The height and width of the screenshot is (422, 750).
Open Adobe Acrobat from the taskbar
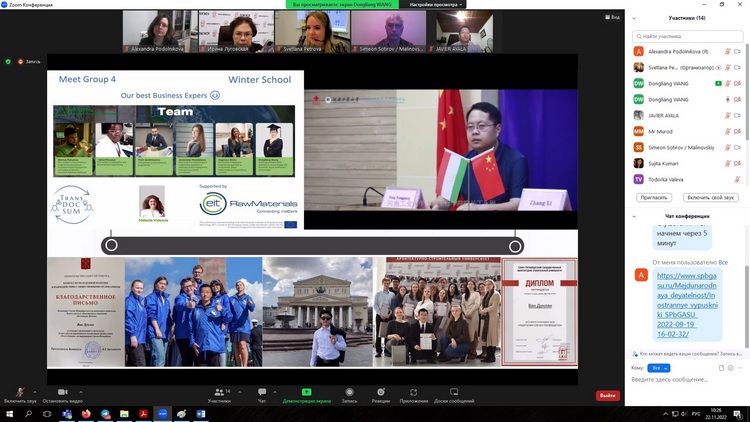[143, 413]
